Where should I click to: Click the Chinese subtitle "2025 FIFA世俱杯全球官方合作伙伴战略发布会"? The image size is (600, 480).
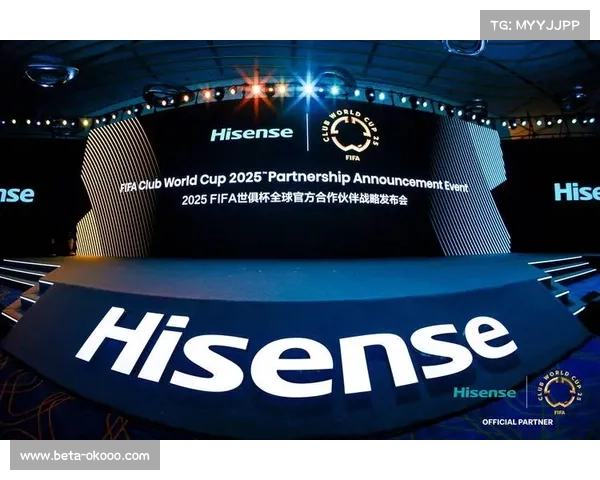tap(295, 199)
